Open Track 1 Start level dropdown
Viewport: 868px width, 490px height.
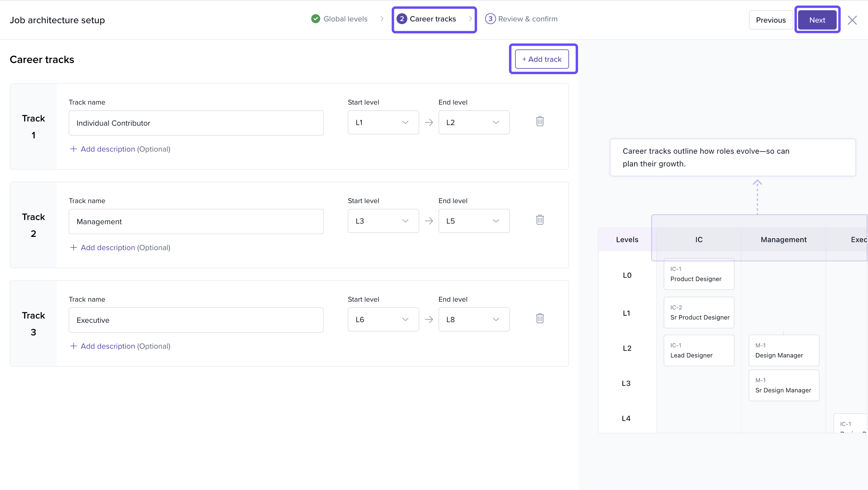coord(383,122)
